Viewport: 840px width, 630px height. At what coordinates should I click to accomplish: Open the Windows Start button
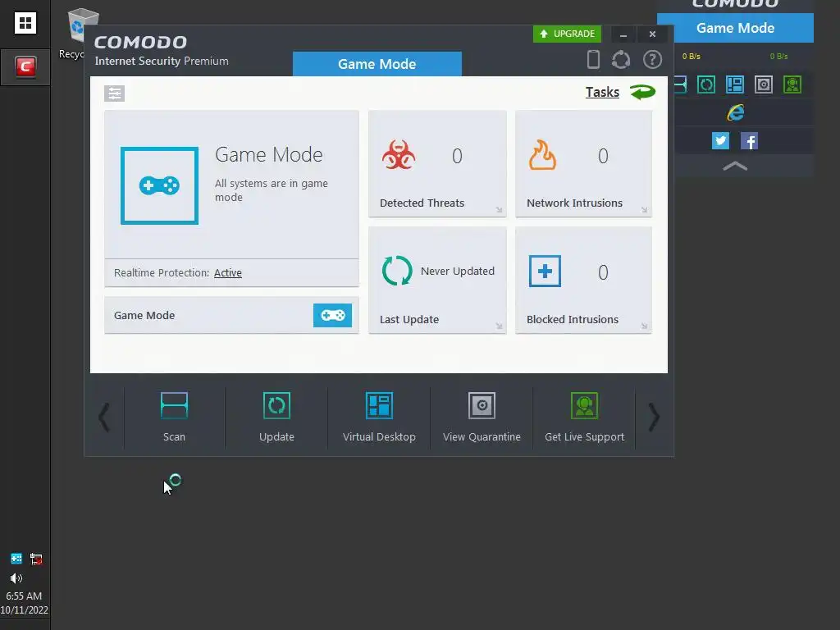point(25,23)
